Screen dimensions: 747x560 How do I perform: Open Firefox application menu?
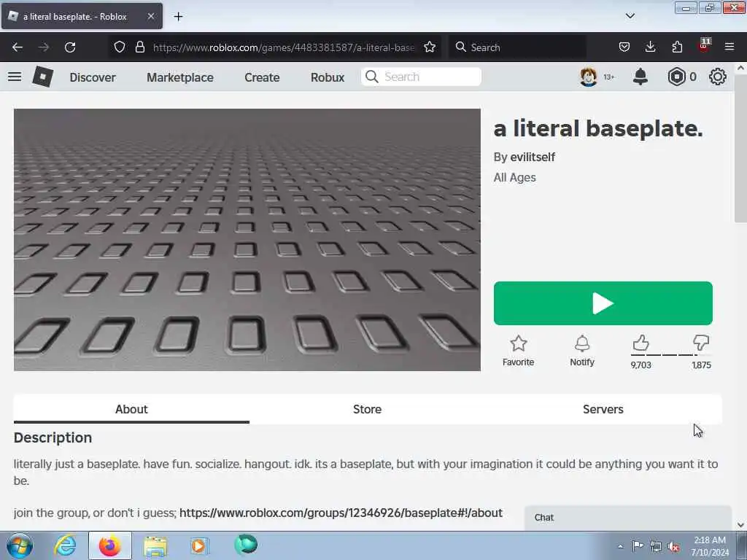click(729, 47)
